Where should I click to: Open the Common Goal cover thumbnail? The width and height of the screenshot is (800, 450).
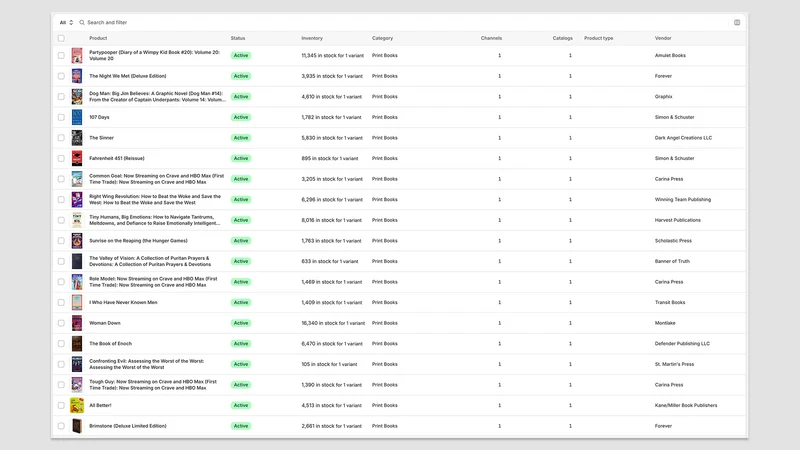[77, 179]
